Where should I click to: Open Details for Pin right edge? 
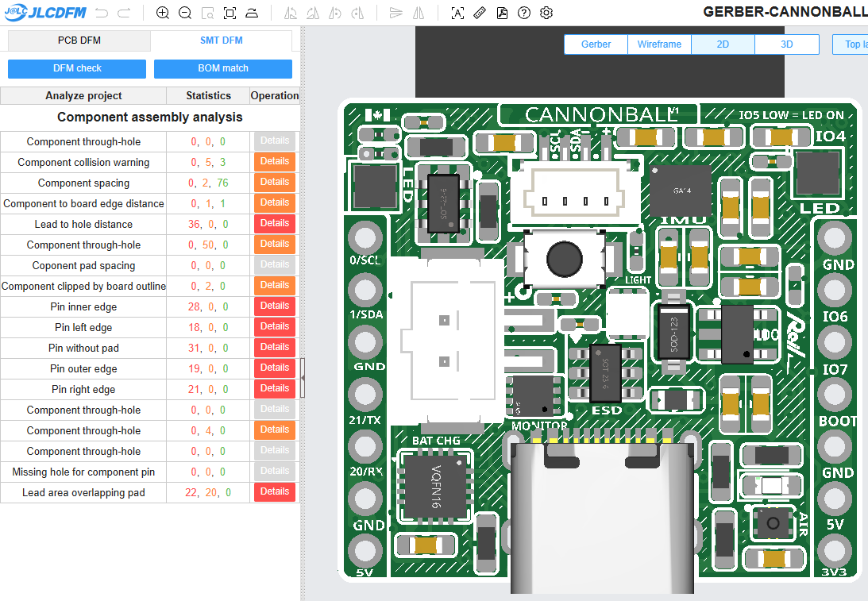[275, 389]
